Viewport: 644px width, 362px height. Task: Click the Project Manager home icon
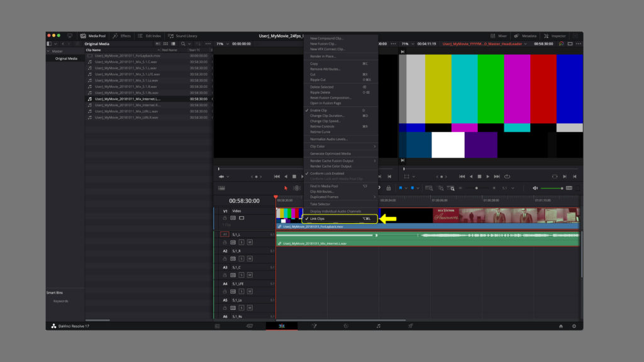[560, 326]
